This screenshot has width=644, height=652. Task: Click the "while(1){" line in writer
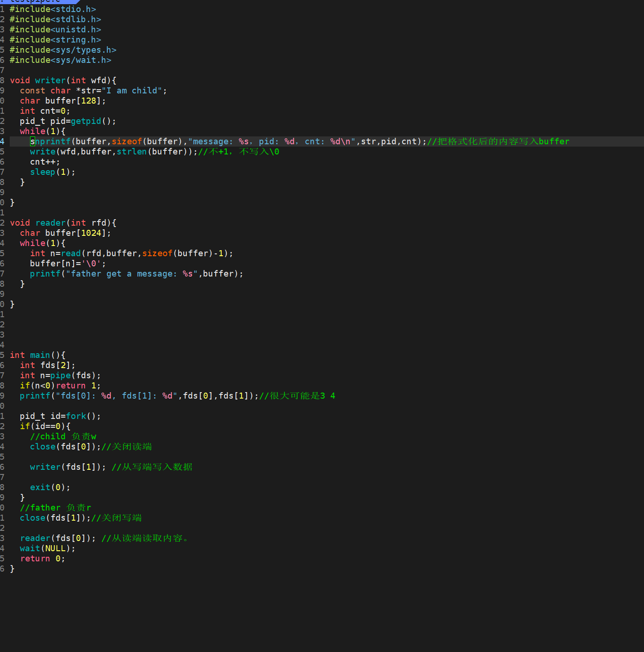click(x=43, y=131)
